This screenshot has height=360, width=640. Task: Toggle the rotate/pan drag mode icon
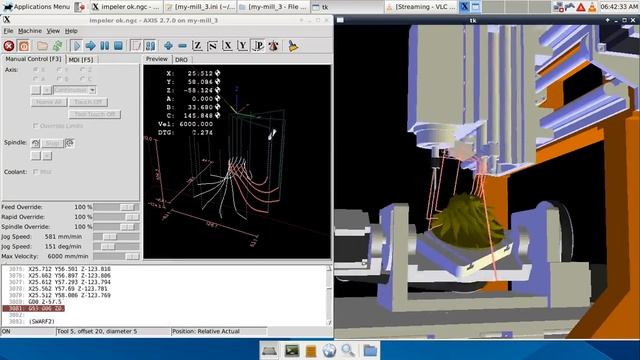coord(273,46)
